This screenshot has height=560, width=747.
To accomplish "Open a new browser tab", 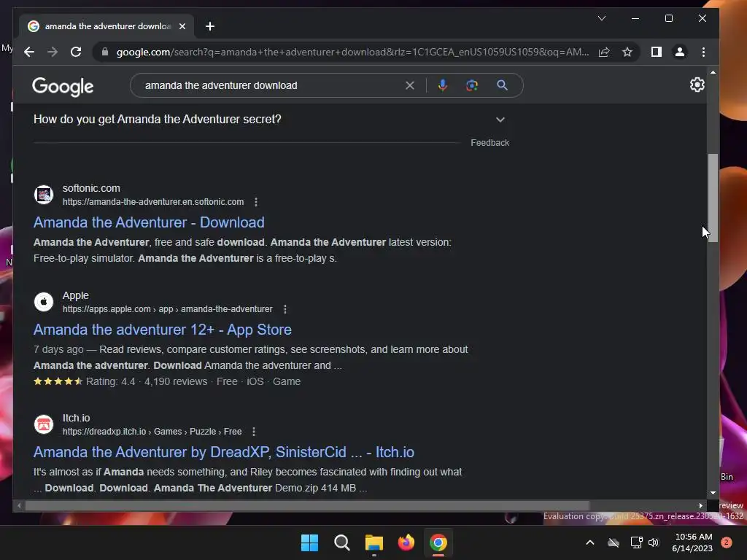I will [x=210, y=26].
